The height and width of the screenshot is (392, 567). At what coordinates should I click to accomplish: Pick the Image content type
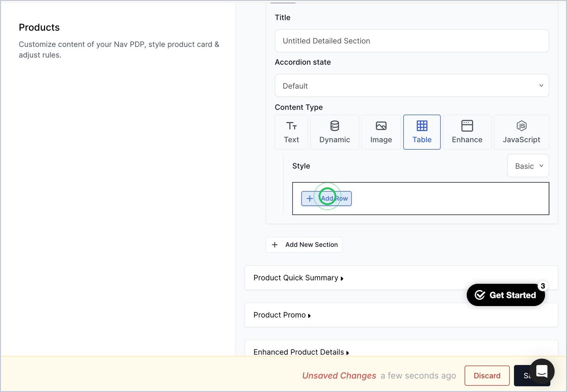381,132
